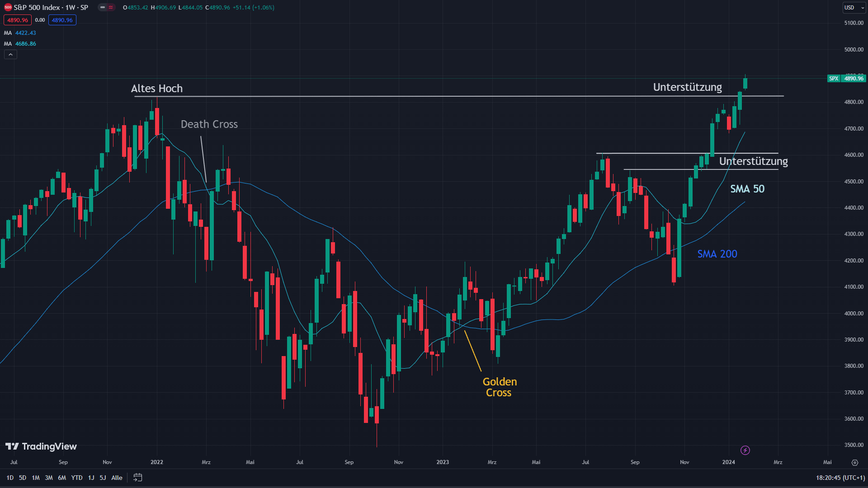Click the 2024 label on the time axis
Screen dimensions: 868x488
[x=729, y=462]
